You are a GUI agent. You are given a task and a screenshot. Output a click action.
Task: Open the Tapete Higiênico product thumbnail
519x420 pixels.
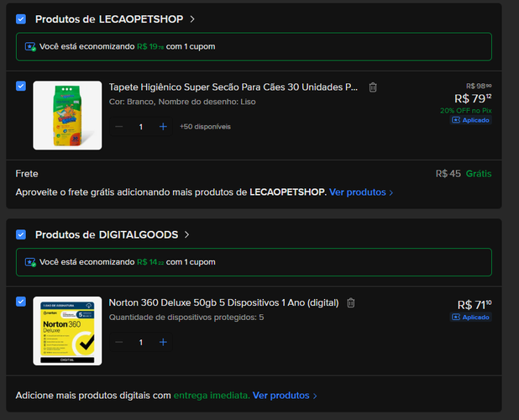(x=67, y=116)
